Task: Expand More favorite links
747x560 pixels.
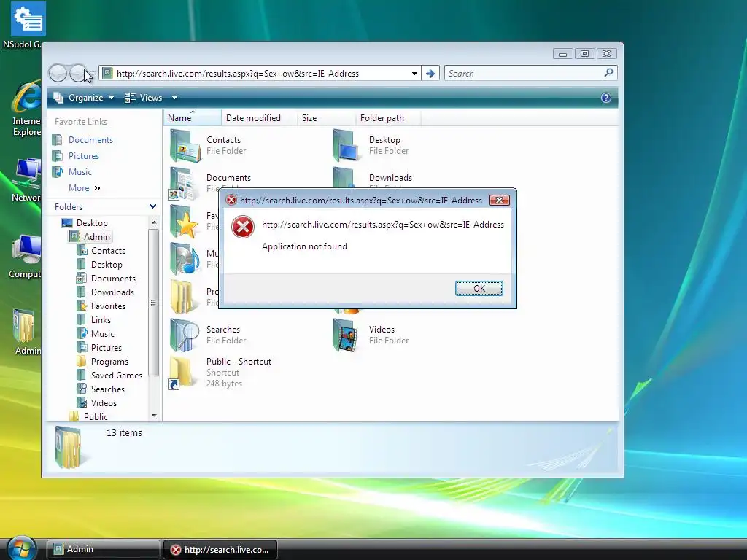Action: [85, 187]
